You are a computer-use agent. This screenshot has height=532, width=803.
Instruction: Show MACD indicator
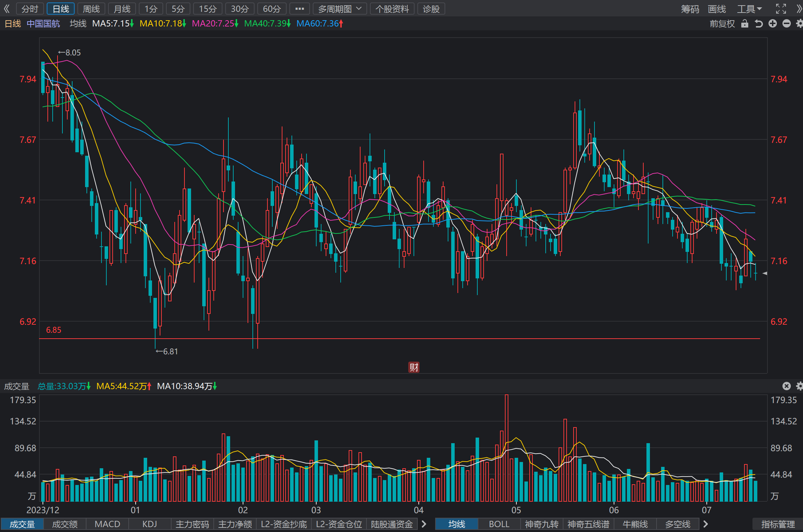[x=107, y=524]
